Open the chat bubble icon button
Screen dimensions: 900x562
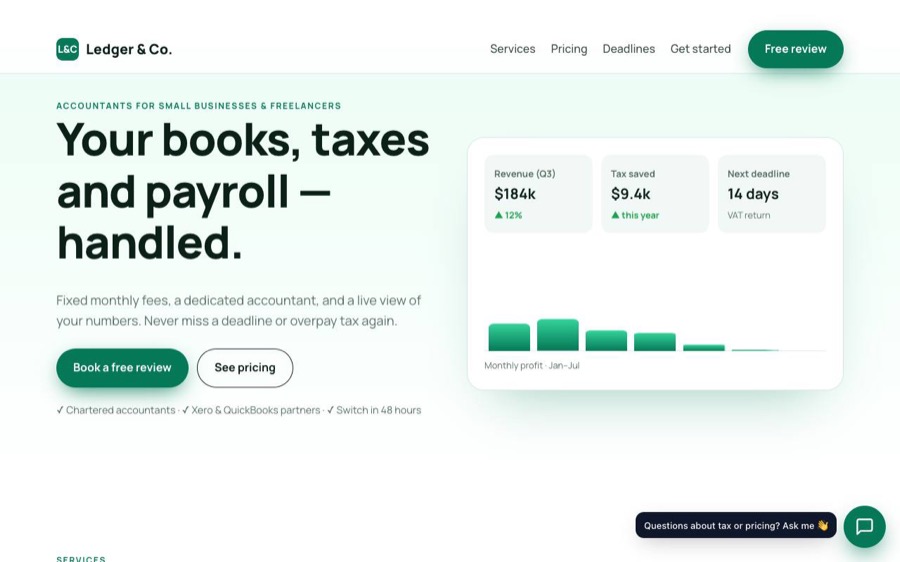pos(864,526)
